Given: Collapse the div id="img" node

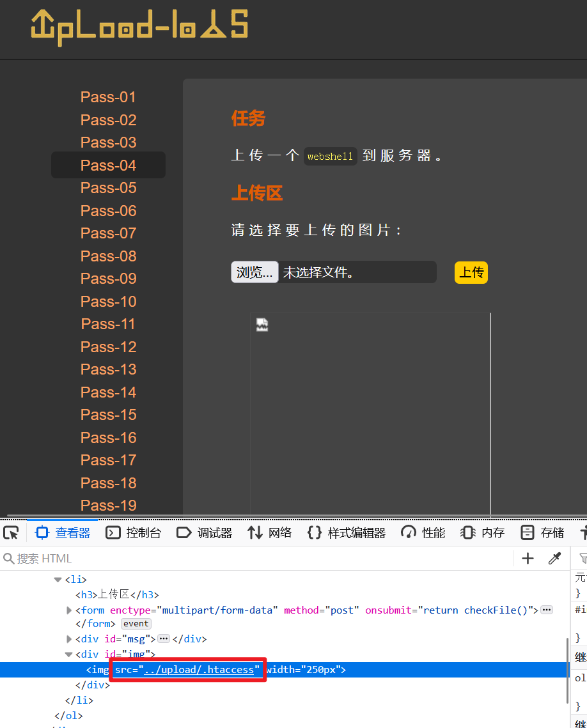Looking at the screenshot, I should pos(68,654).
